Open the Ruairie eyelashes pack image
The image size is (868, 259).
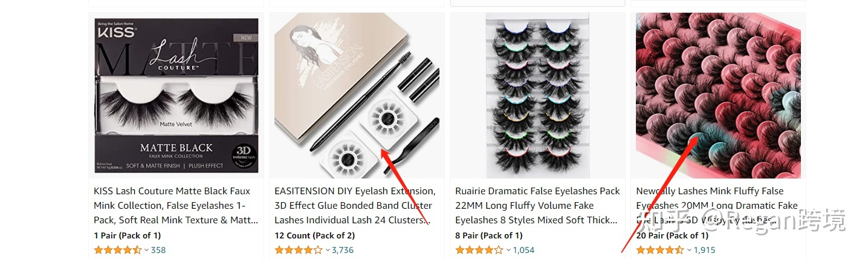pos(537,96)
